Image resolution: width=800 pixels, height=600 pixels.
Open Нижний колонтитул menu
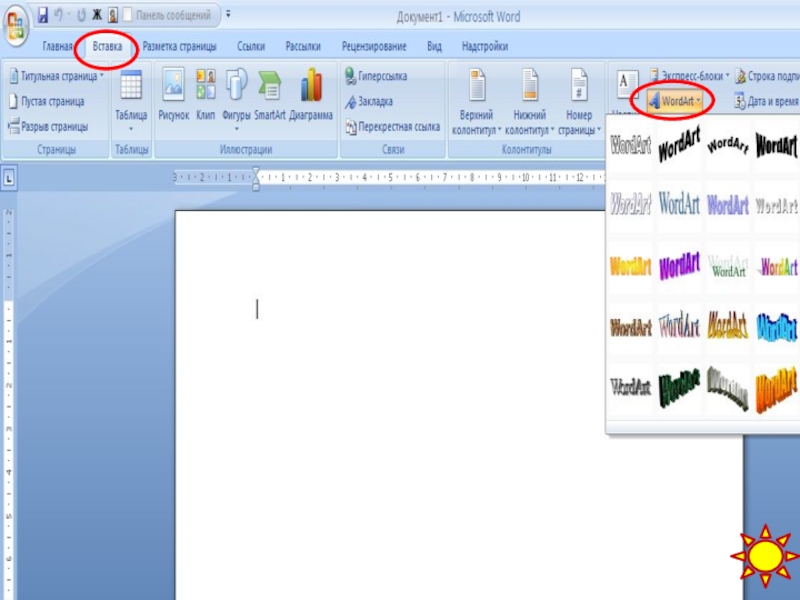530,102
